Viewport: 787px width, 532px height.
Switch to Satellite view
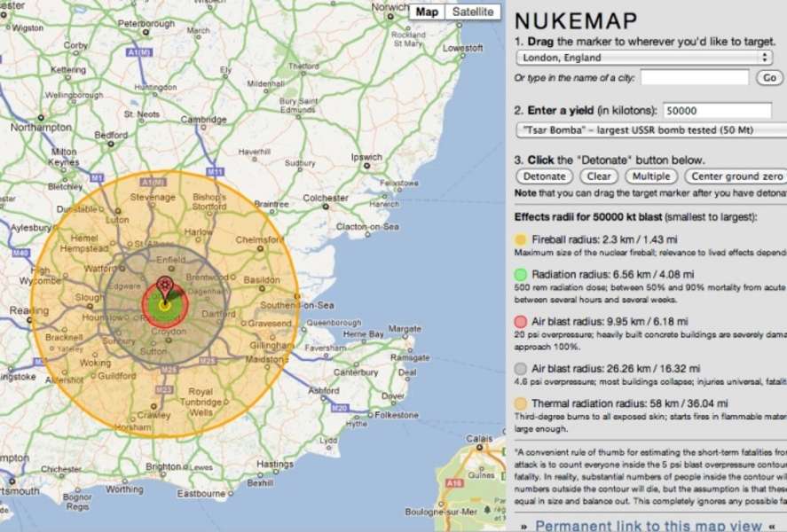coord(473,12)
